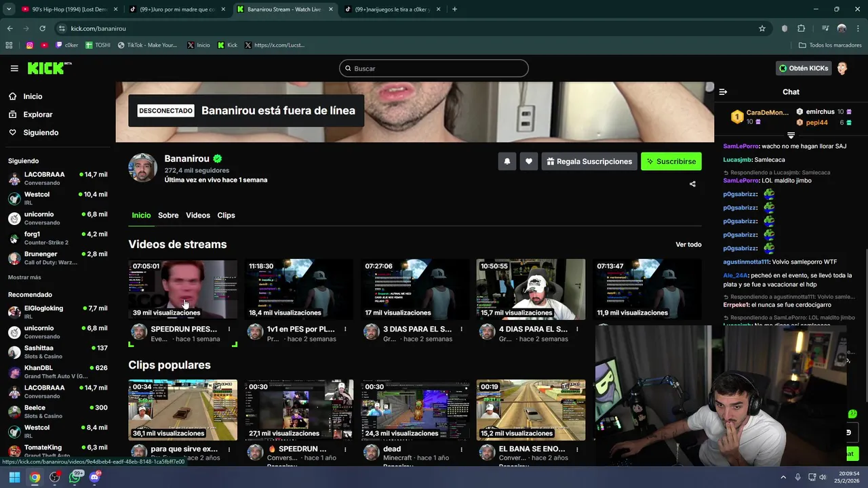Share the channel via share icon
Image resolution: width=868 pixels, height=488 pixels.
692,184
